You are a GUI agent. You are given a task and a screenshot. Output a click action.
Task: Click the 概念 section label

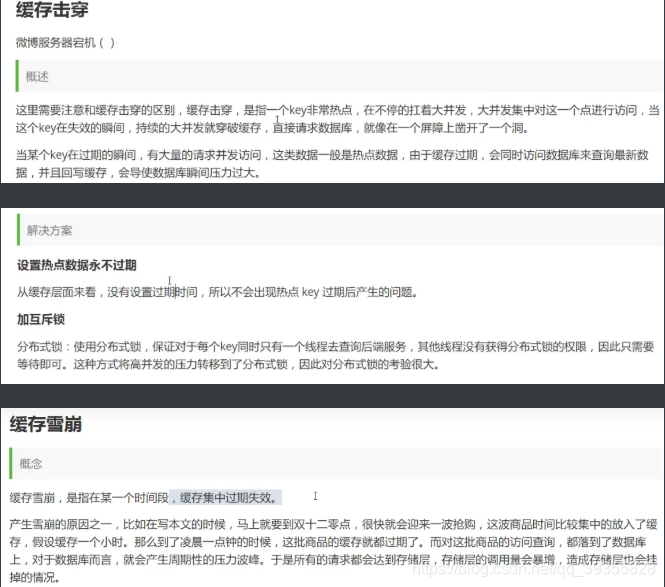(31, 464)
